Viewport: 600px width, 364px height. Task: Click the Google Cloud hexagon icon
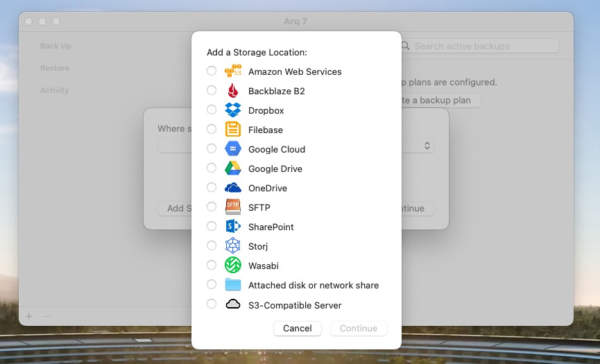[233, 149]
